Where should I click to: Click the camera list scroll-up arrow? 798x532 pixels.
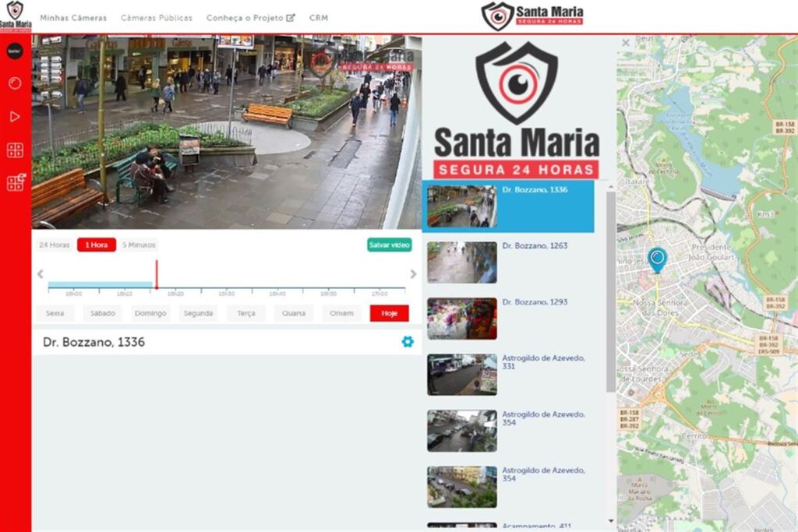[611, 188]
